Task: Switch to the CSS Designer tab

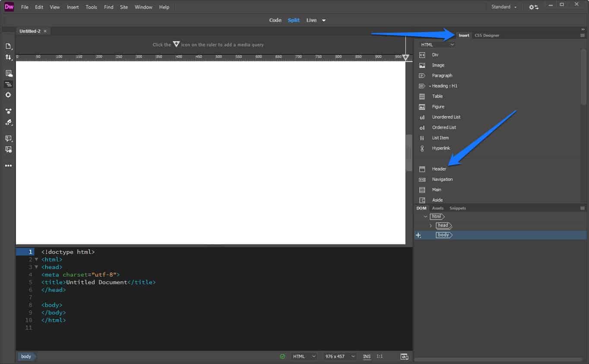Action: pos(487,35)
